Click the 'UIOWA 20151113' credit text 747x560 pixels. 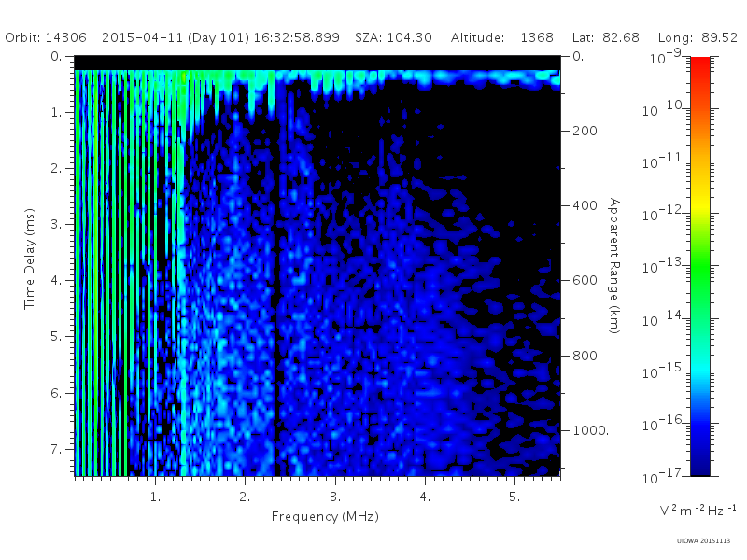pos(703,541)
